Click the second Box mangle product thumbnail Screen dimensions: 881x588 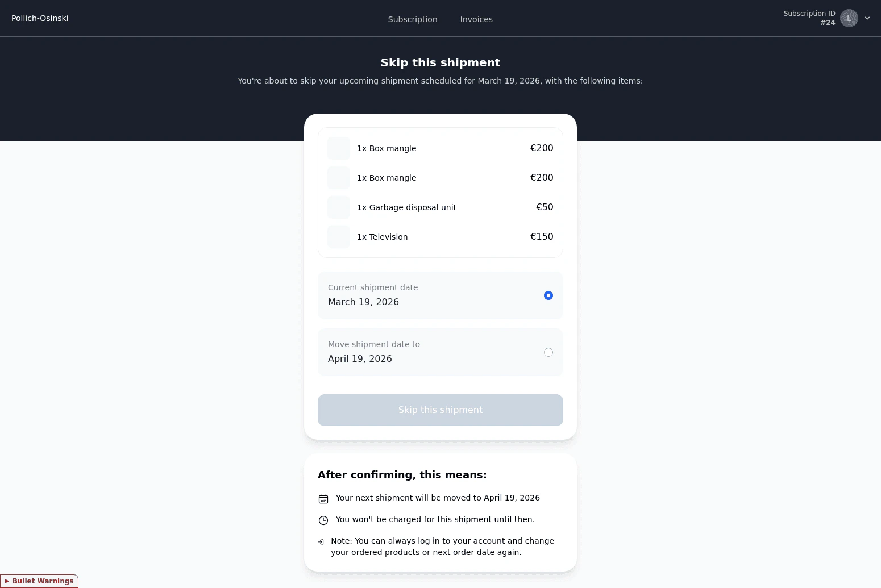[x=338, y=178]
